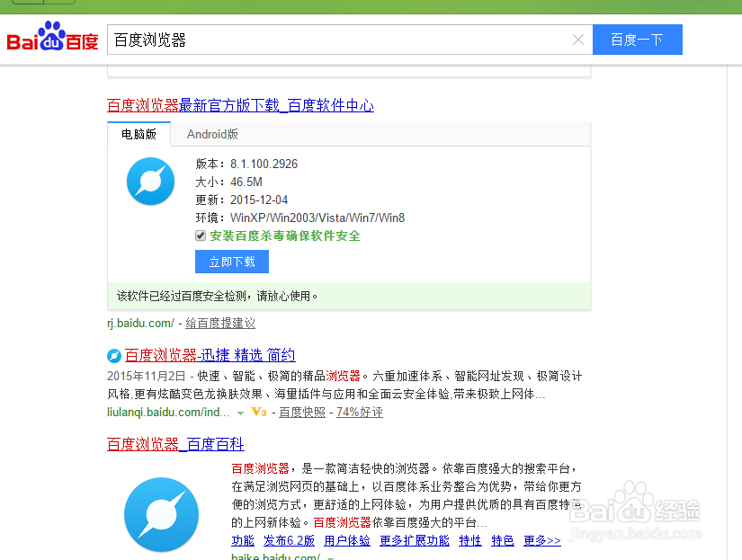Clear the search box with X icon

577,40
